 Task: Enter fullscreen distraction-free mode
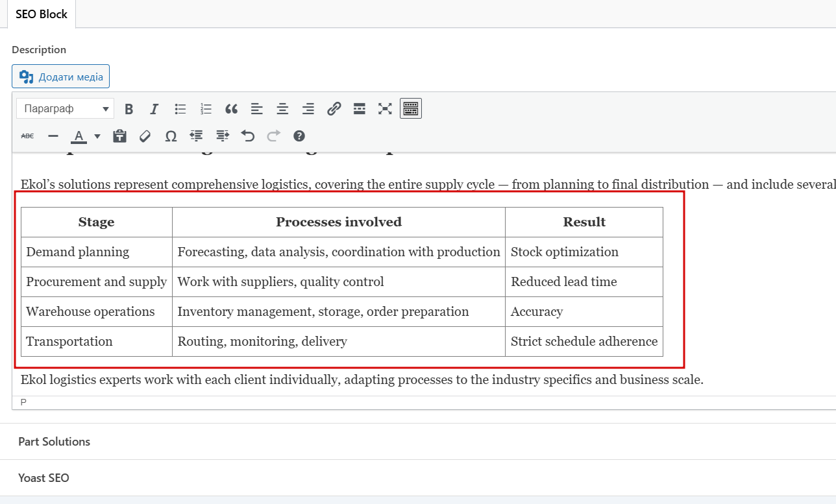(x=385, y=109)
